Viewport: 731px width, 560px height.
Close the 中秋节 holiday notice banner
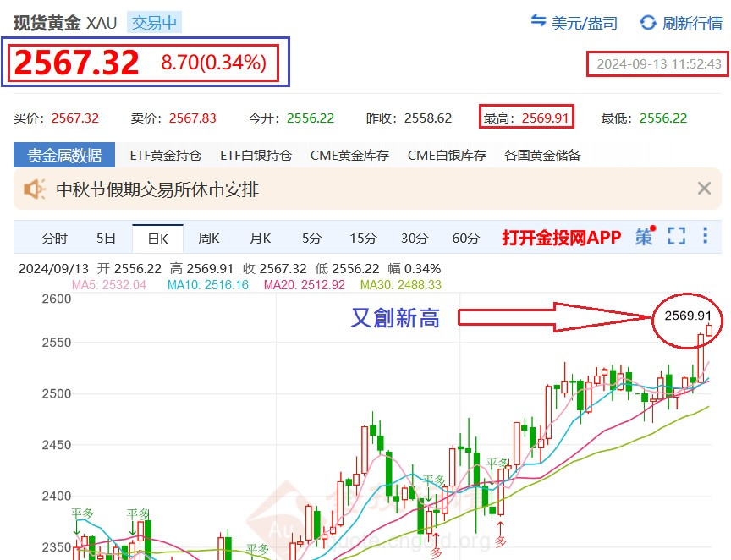click(704, 189)
